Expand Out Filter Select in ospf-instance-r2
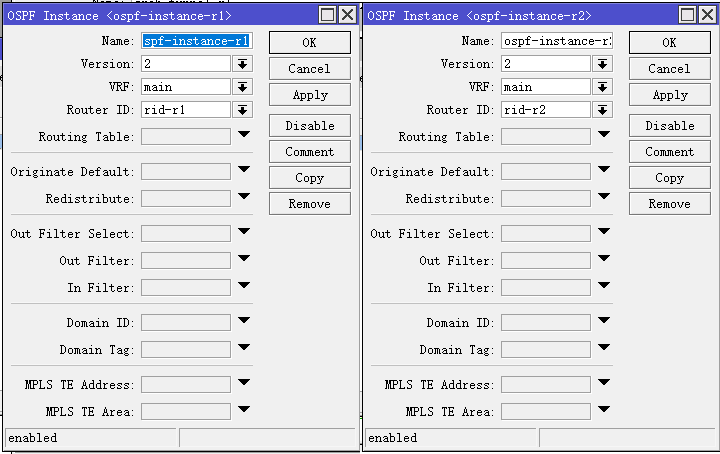Image resolution: width=720 pixels, height=454 pixels. point(604,232)
